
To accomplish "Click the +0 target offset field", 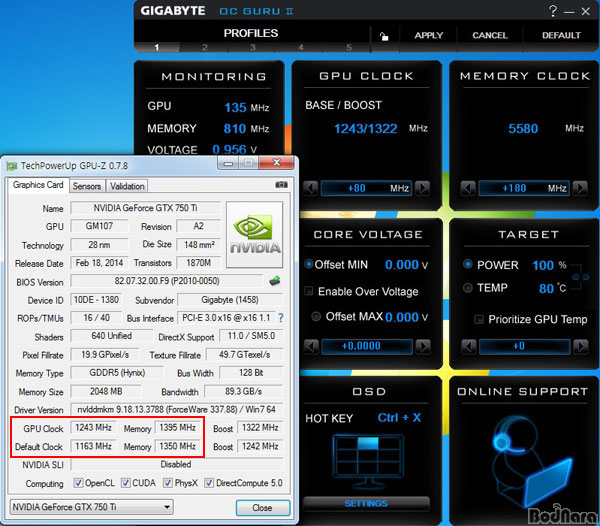I will pos(525,346).
